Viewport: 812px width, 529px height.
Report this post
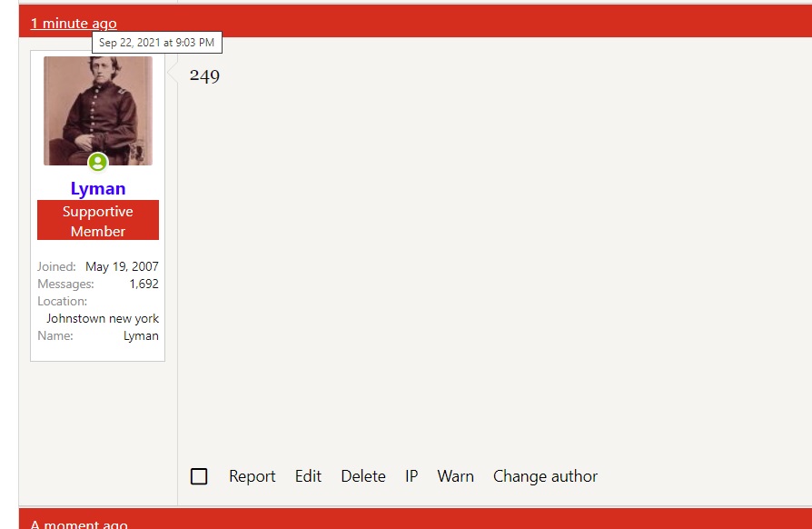point(252,476)
